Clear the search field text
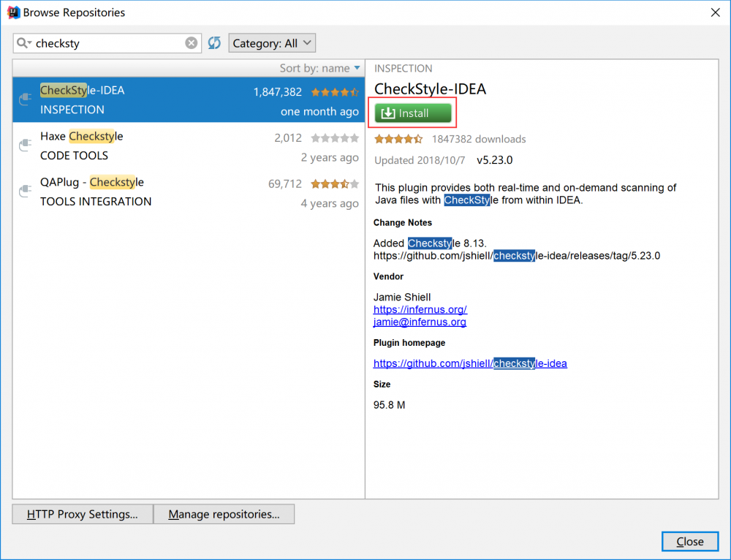This screenshot has height=560, width=731. click(191, 43)
